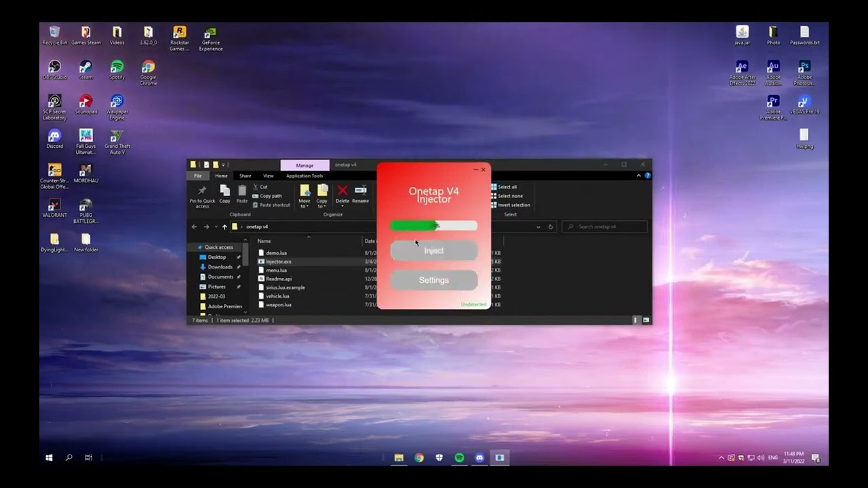This screenshot has height=488, width=868.
Task: Go back with the Explorer back arrow
Action: pos(194,226)
